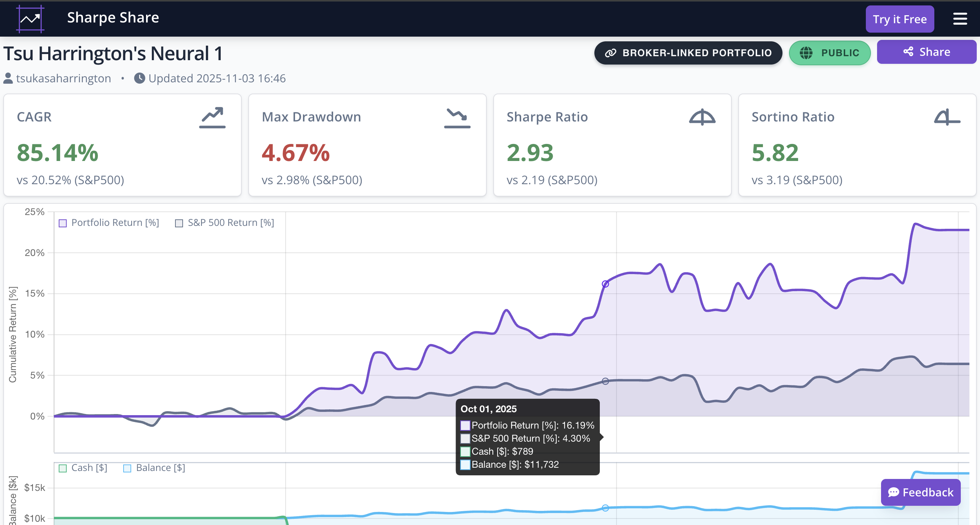Click the user icon beside tsukasaharrington
The width and height of the screenshot is (980, 525).
[8, 78]
